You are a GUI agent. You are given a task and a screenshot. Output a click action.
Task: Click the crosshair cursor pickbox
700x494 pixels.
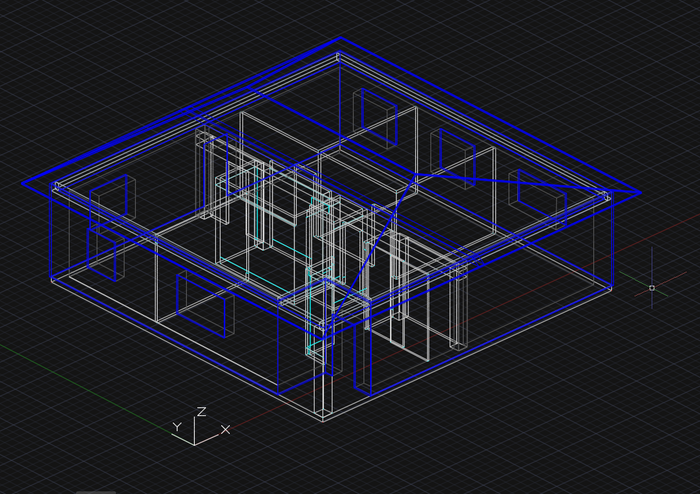coord(652,288)
